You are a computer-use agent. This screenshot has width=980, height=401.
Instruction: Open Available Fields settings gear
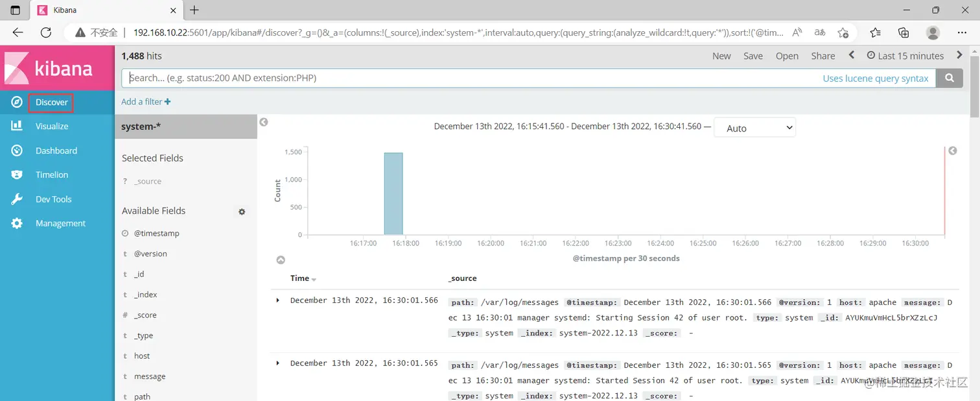[242, 212]
